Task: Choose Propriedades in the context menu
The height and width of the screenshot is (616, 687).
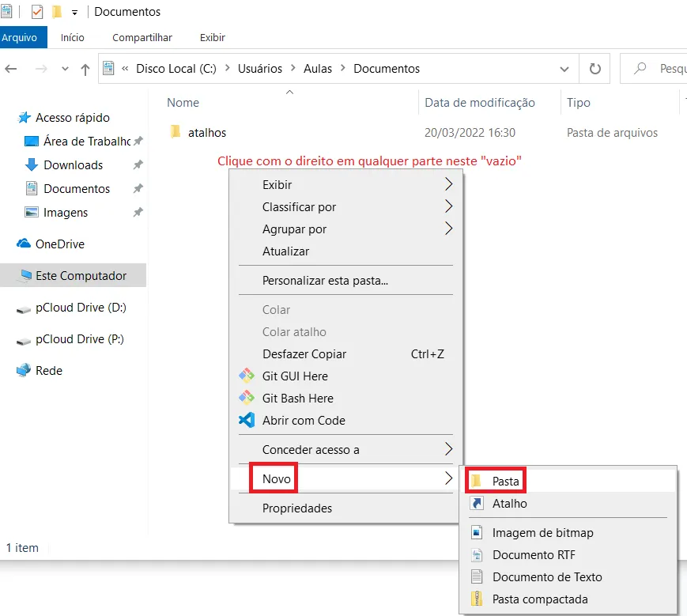Action: click(346, 508)
